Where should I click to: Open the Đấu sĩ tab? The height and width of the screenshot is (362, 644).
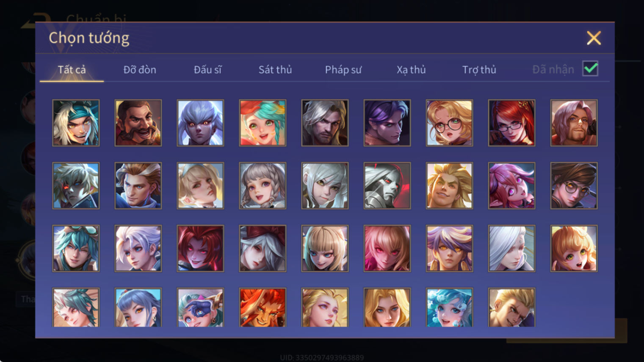(207, 70)
